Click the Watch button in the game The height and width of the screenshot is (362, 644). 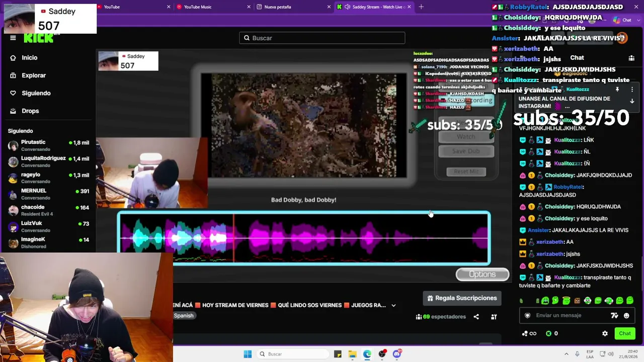[466, 137]
